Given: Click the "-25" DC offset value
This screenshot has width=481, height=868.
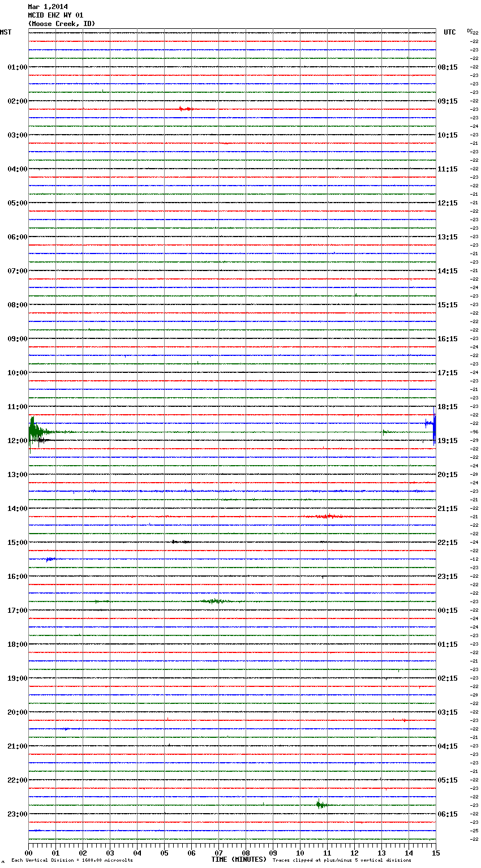Looking at the screenshot, I should [x=474, y=831].
